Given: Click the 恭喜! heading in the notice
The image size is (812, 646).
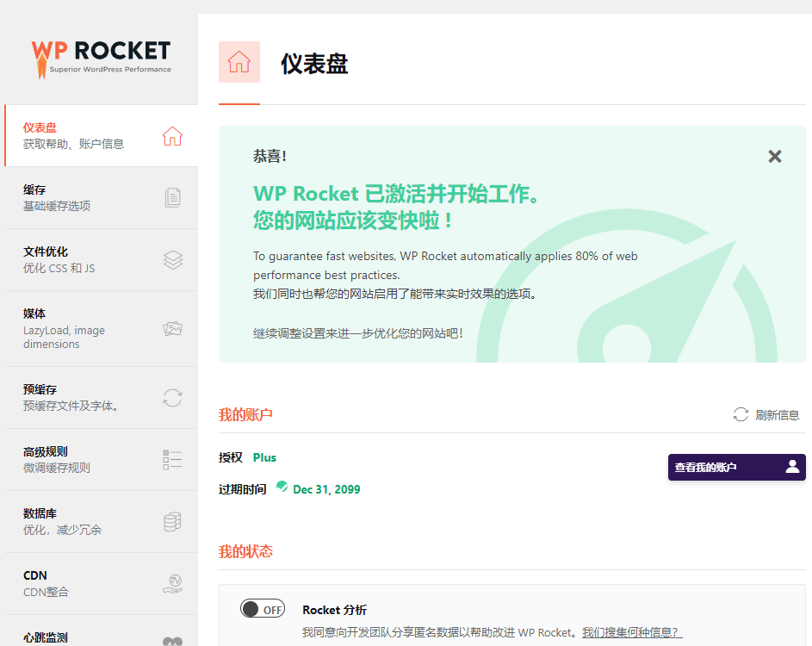Looking at the screenshot, I should tap(270, 156).
